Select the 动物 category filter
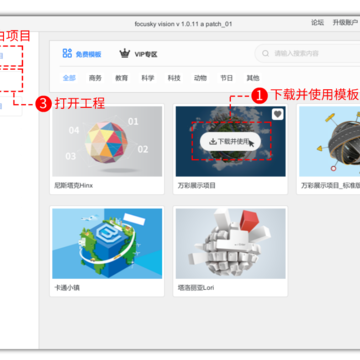The height and width of the screenshot is (360, 360). click(200, 78)
